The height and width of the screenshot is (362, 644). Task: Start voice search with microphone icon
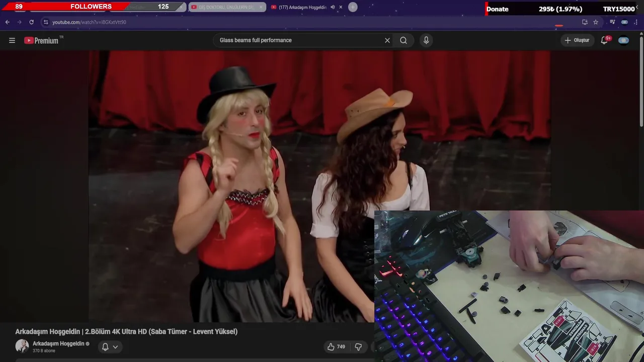pyautogui.click(x=426, y=40)
